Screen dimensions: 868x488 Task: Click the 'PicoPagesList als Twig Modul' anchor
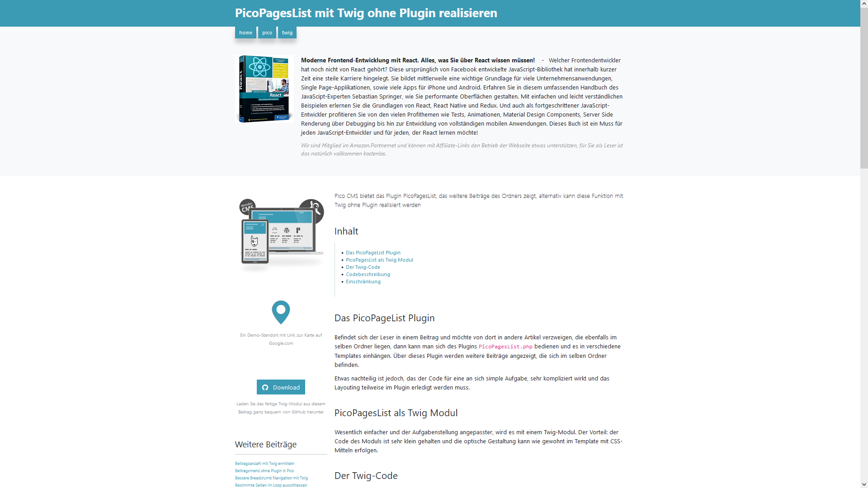(380, 260)
